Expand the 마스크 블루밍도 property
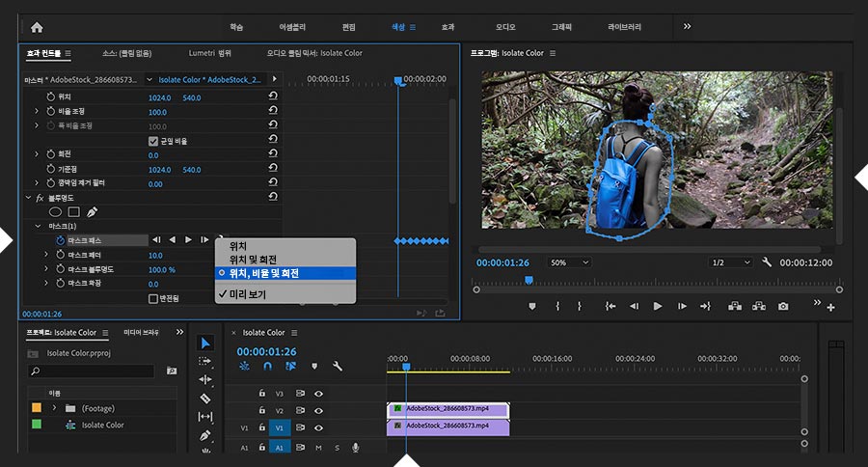Viewport: 868px width, 467px height. coord(46,268)
